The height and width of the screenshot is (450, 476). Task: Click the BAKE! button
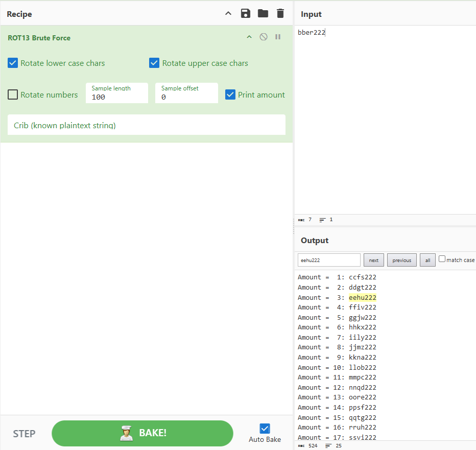(x=142, y=433)
